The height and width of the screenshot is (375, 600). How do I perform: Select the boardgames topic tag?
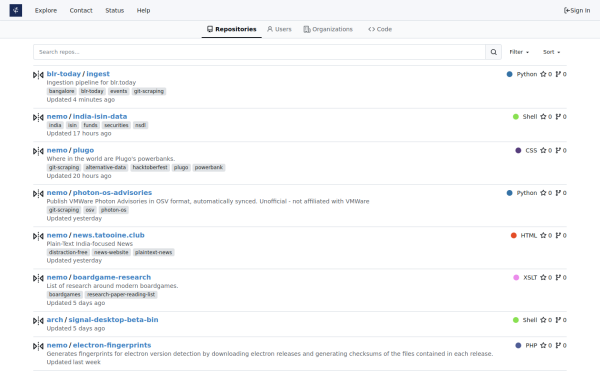(65, 294)
